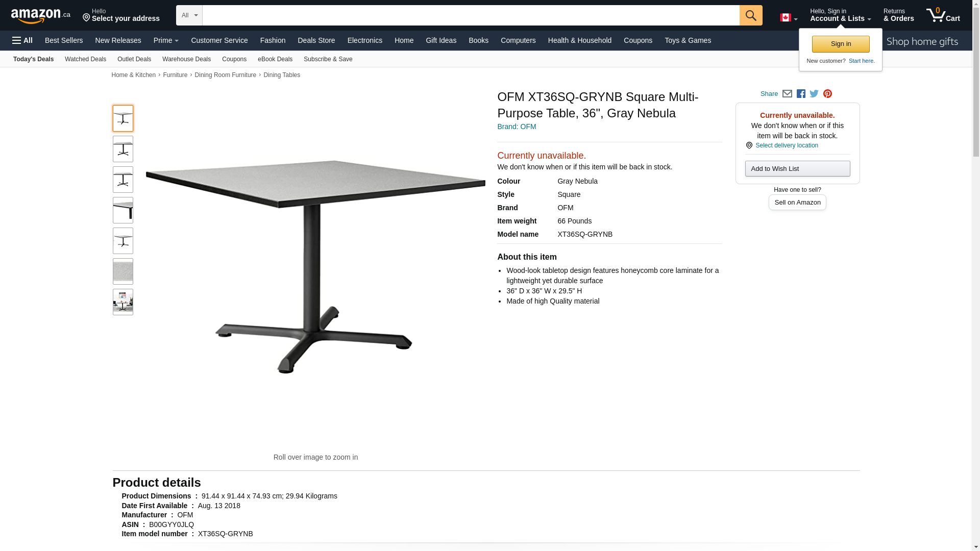Open the shopping cart icon
Screen dimensions: 980x551
coord(943,15)
